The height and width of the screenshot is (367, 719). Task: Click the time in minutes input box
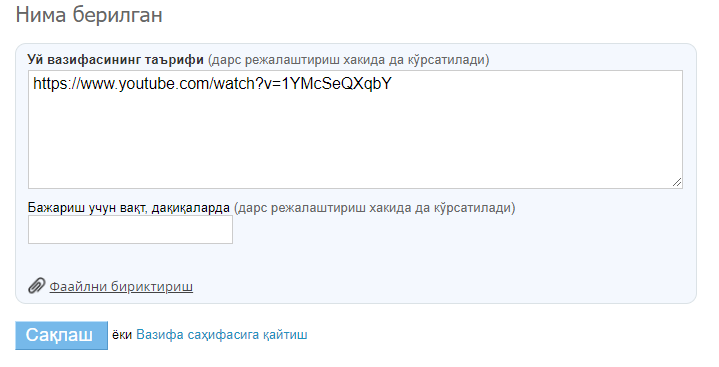[x=130, y=229]
